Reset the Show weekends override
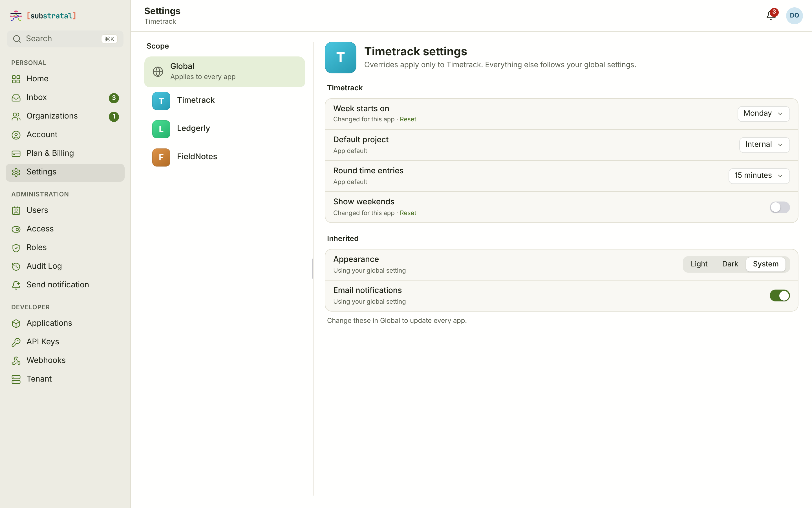Image resolution: width=812 pixels, height=508 pixels. (x=408, y=213)
